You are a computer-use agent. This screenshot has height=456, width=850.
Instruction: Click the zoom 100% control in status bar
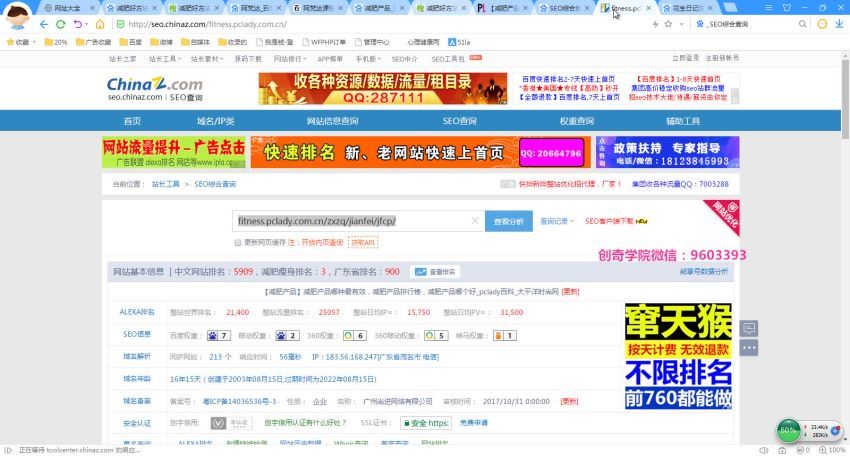[x=834, y=450]
